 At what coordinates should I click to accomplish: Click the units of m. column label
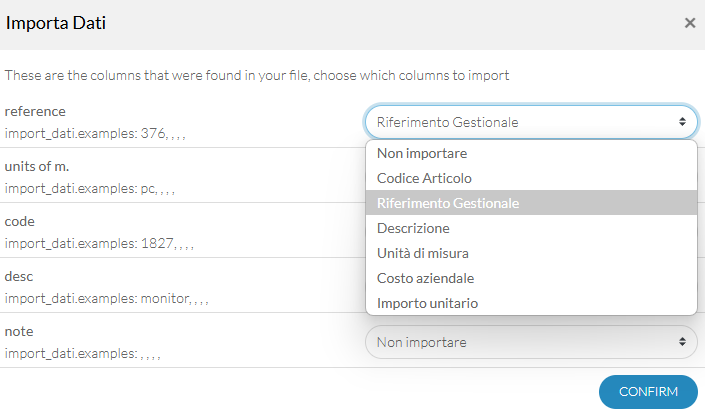click(37, 166)
